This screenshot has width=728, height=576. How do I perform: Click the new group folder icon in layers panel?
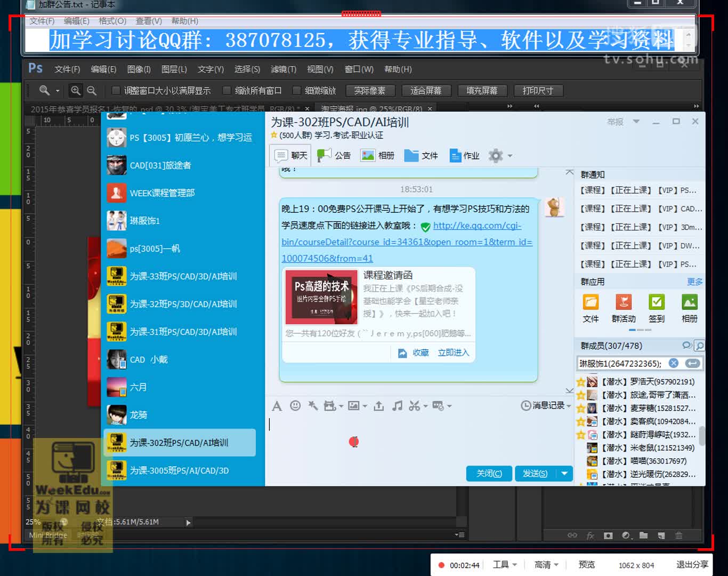(x=644, y=535)
